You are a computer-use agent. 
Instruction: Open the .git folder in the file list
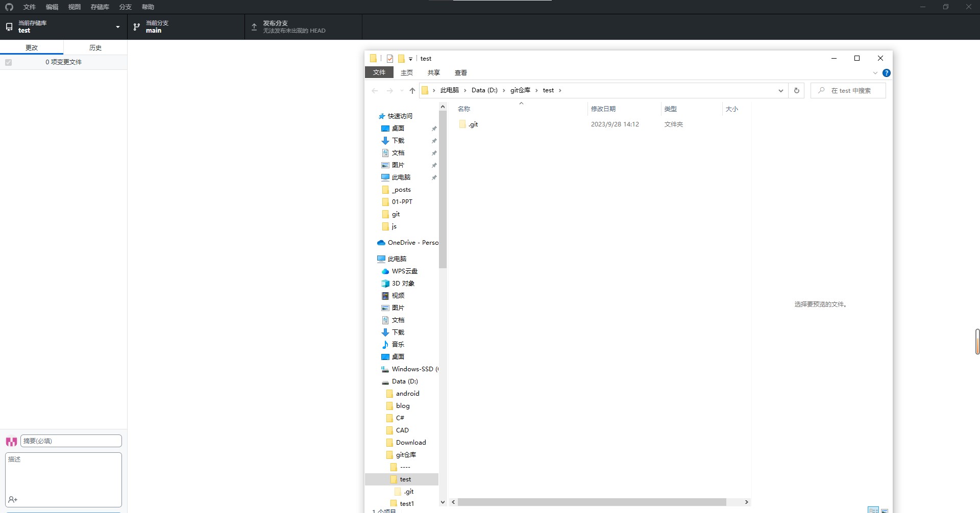point(473,124)
